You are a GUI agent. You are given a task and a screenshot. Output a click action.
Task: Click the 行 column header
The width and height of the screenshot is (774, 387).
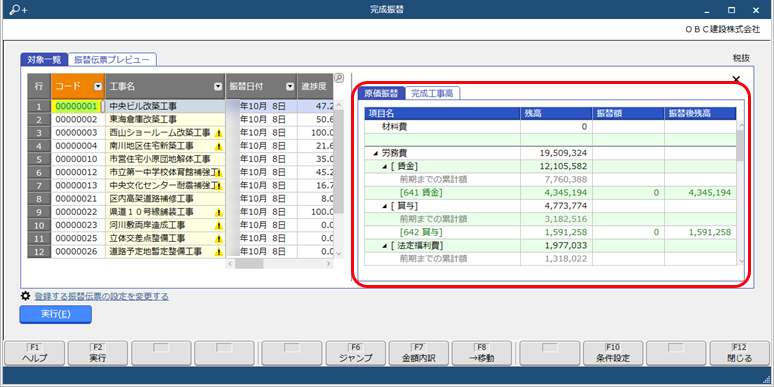click(x=39, y=86)
